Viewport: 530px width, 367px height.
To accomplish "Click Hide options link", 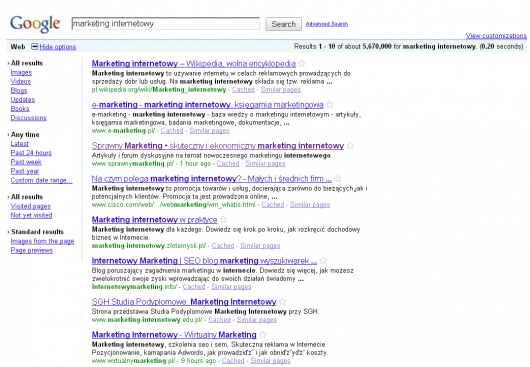I will (58, 47).
